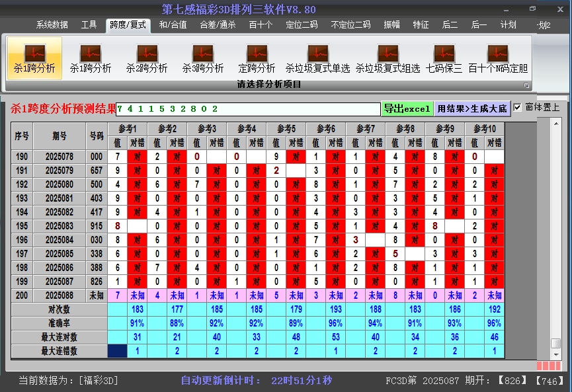Open the 定位二码 tab
572x392 pixels.
tap(302, 25)
